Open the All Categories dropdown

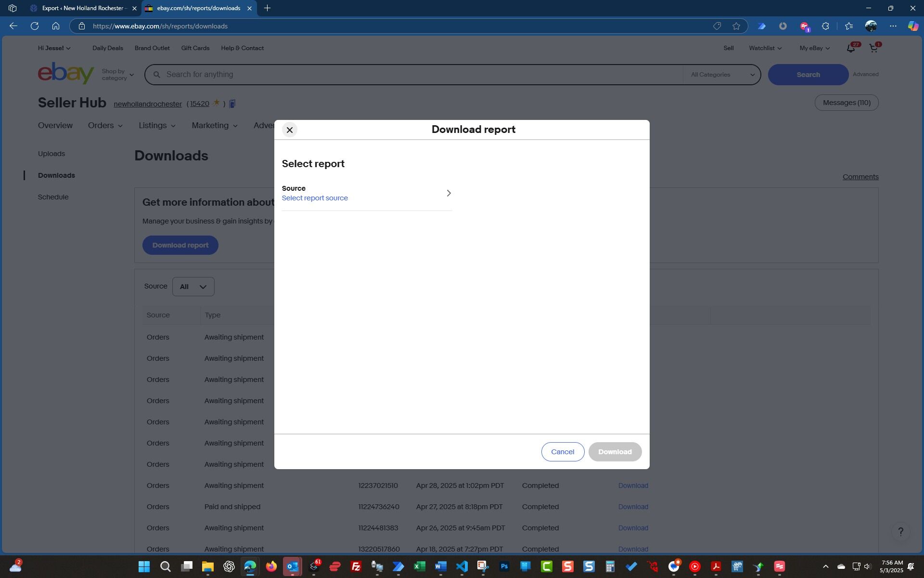722,75
